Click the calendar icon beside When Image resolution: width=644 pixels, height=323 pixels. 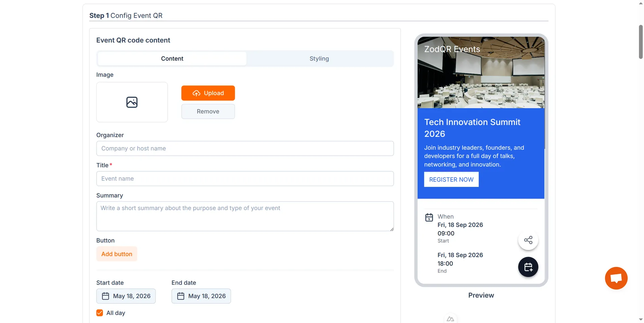click(x=429, y=217)
